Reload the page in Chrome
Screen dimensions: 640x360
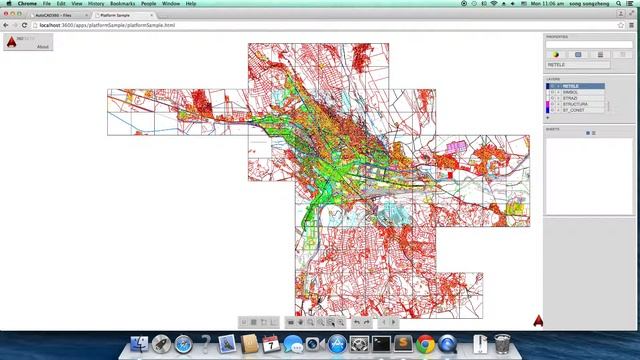pyautogui.click(x=24, y=25)
